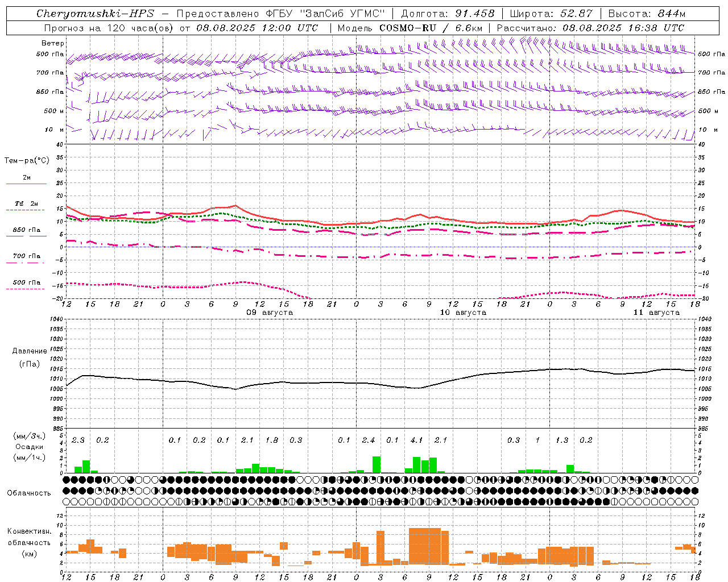Screen dimensions: 728x582
Task: Click the 'Облачность' cloud cover label
Action: pos(29,493)
